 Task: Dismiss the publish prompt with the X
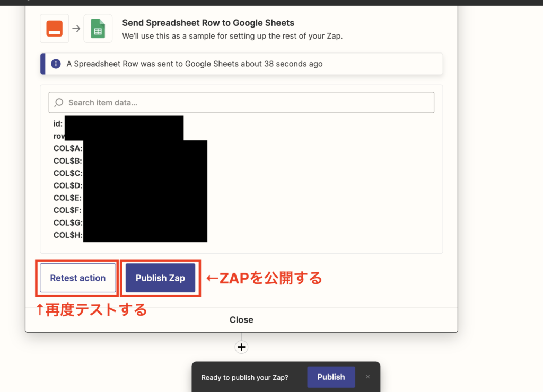tap(368, 377)
